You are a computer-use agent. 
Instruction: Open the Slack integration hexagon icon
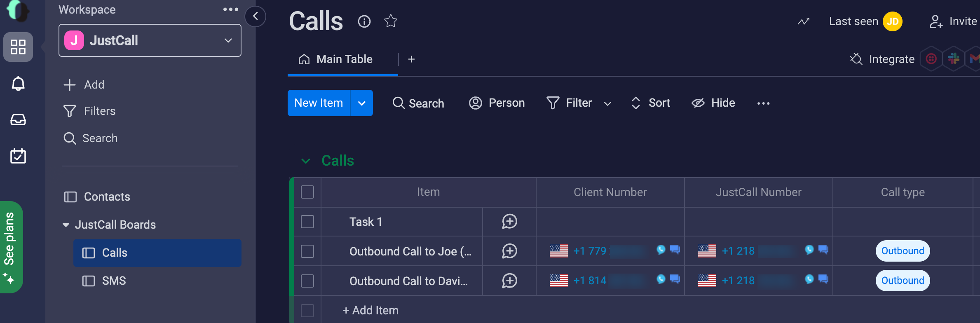(x=954, y=59)
